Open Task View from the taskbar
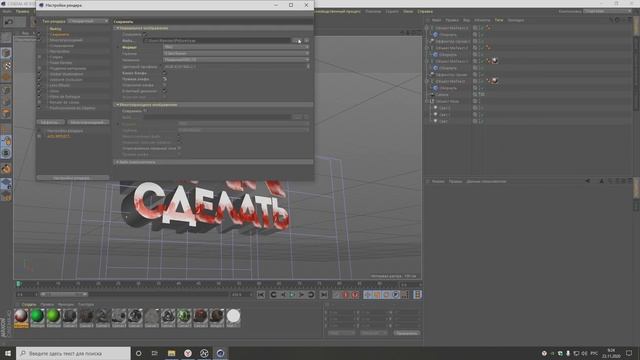This screenshot has height=360, width=640. coord(155,353)
